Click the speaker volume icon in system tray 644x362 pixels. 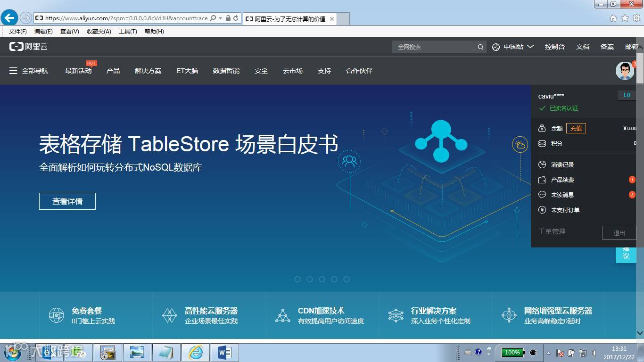click(594, 353)
